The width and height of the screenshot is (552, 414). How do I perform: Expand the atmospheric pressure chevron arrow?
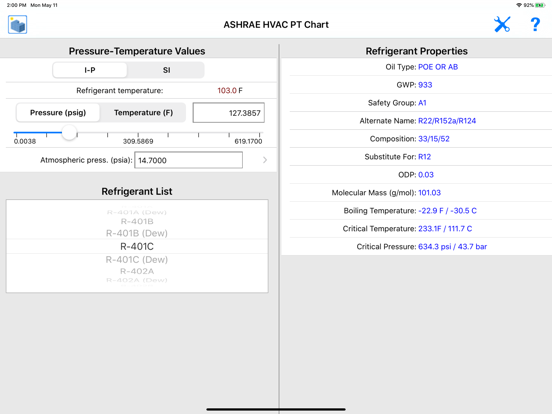(265, 160)
